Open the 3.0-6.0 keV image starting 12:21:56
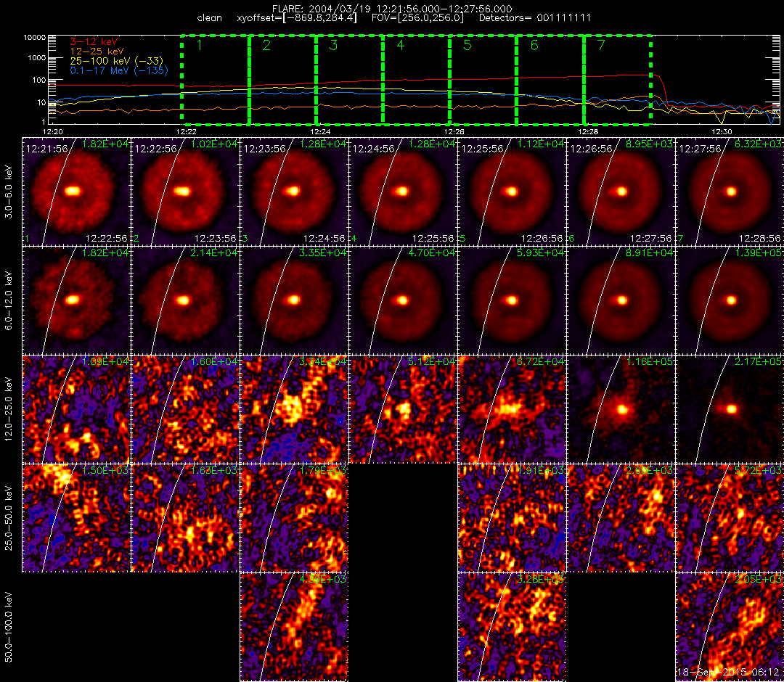 75,192
